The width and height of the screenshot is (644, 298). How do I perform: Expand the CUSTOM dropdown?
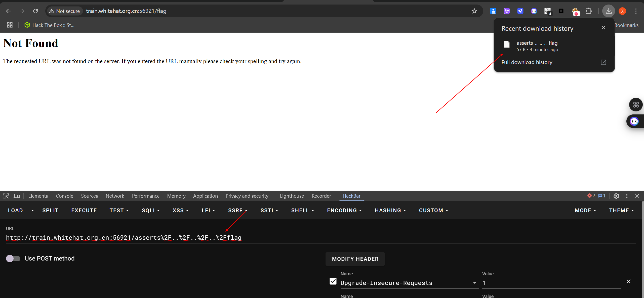point(434,210)
